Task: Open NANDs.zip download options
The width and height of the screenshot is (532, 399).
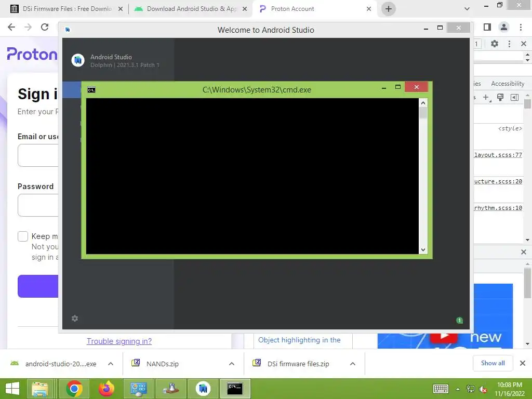Action: coord(231,364)
